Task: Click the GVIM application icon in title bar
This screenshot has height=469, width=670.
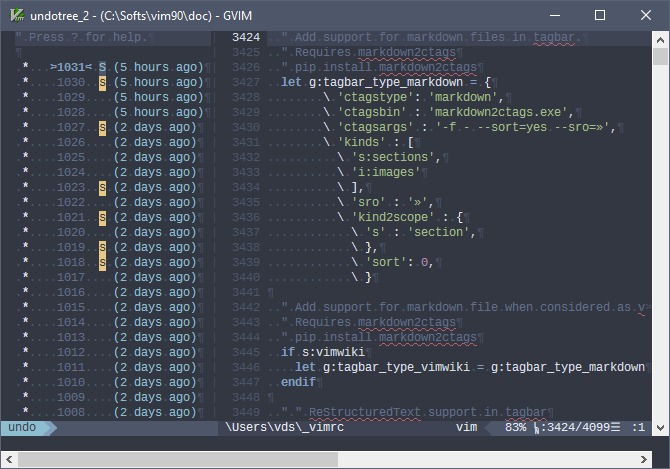Action: coord(17,15)
